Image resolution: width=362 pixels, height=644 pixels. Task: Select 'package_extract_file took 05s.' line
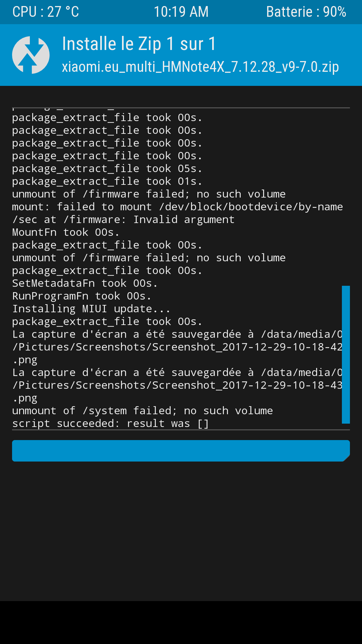107,169
